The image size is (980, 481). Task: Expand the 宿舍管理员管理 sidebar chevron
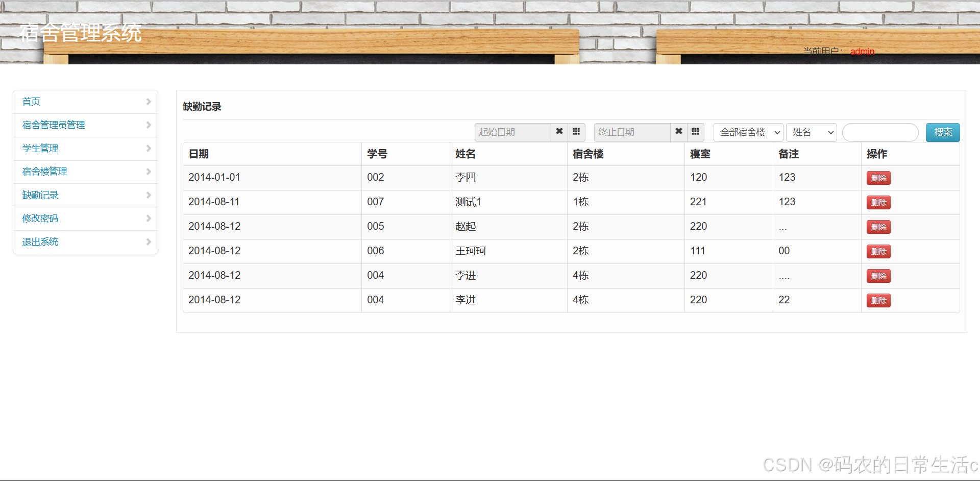(149, 125)
